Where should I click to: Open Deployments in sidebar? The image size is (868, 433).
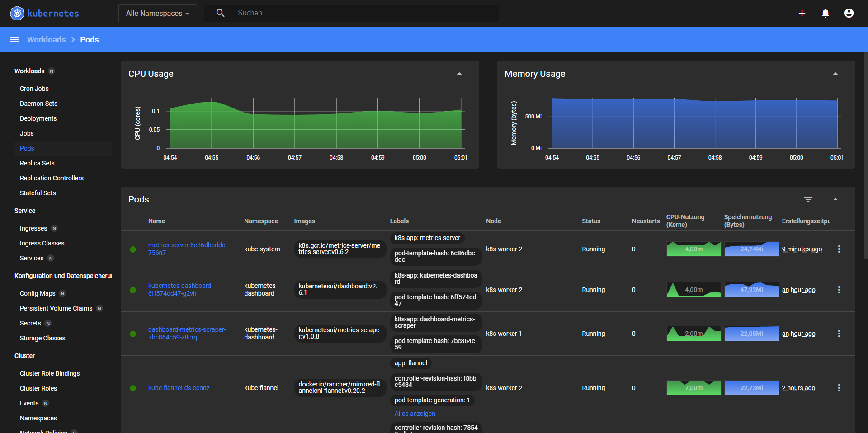[38, 118]
